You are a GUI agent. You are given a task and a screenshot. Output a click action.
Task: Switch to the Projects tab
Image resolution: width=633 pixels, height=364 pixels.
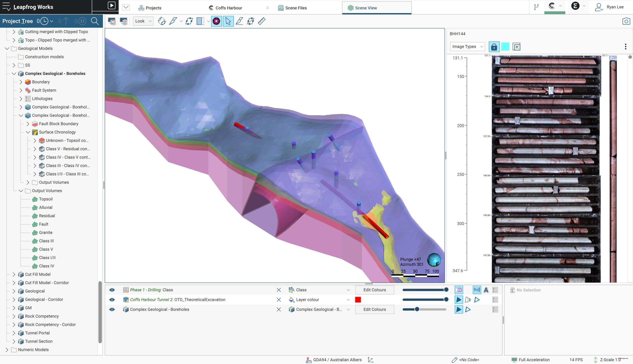153,8
